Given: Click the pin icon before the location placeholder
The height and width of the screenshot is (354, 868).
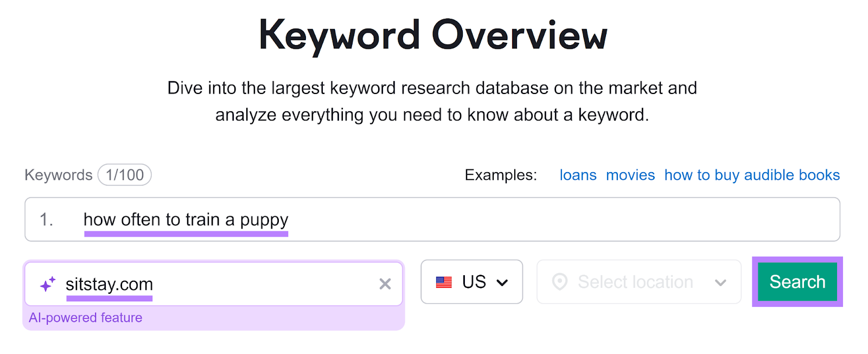Looking at the screenshot, I should click(560, 282).
